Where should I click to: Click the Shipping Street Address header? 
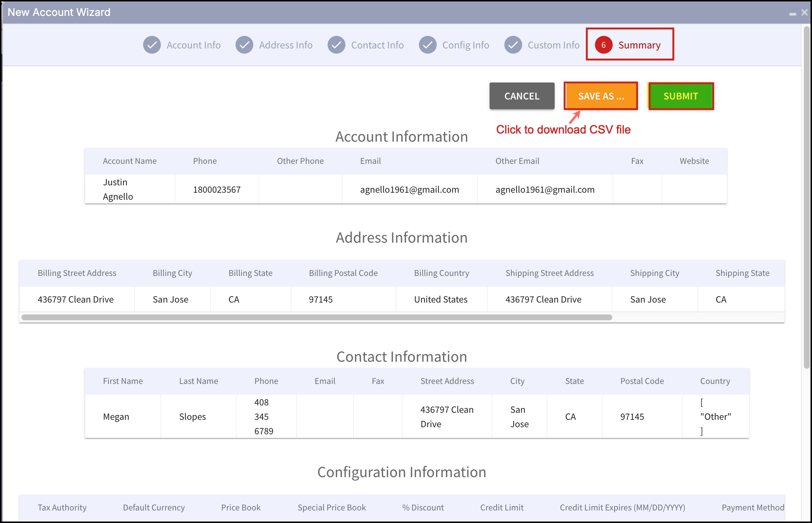click(549, 273)
